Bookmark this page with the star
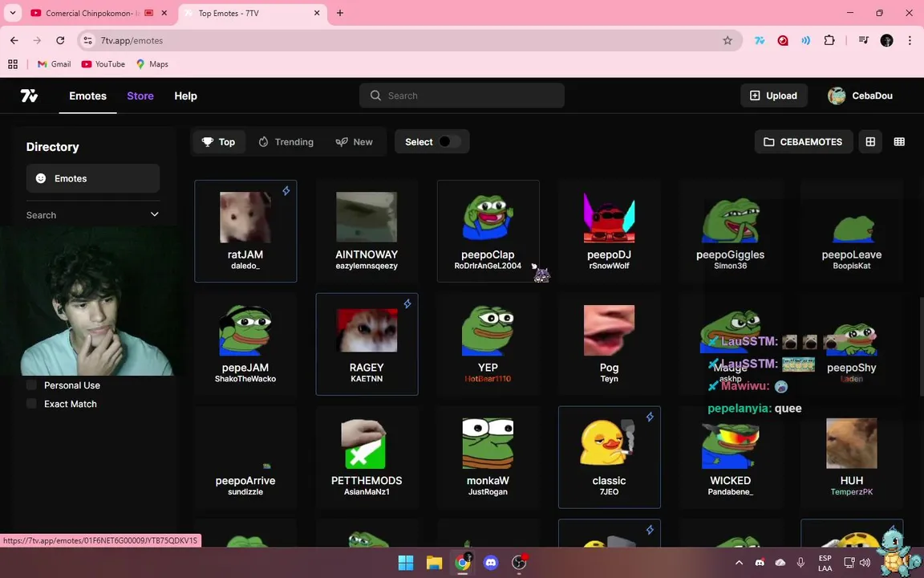924x578 pixels. pyautogui.click(x=727, y=40)
